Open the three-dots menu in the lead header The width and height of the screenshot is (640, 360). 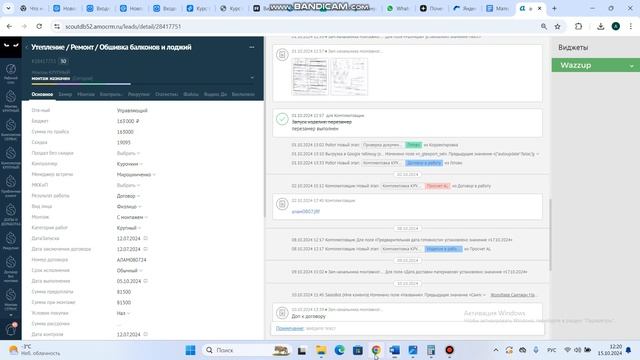pos(252,47)
